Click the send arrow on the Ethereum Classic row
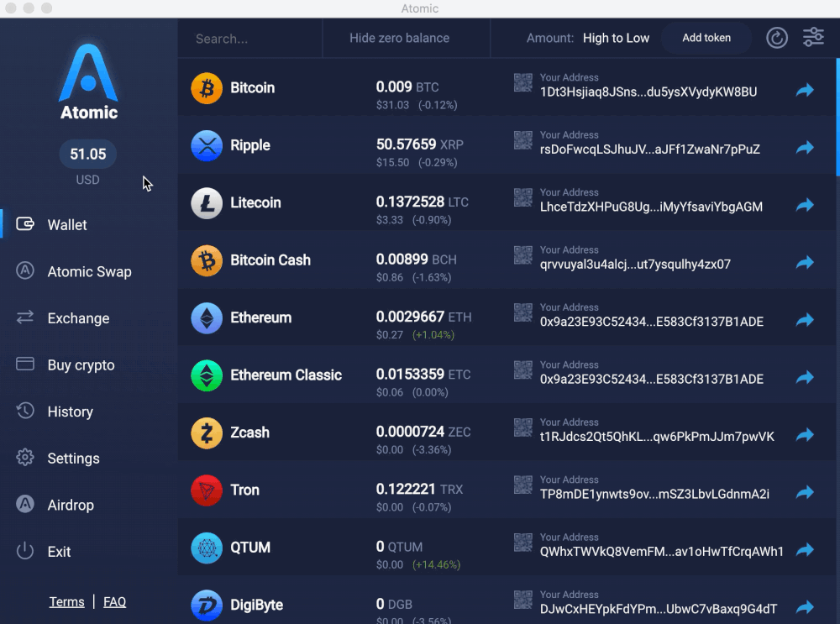840x624 pixels. [805, 377]
